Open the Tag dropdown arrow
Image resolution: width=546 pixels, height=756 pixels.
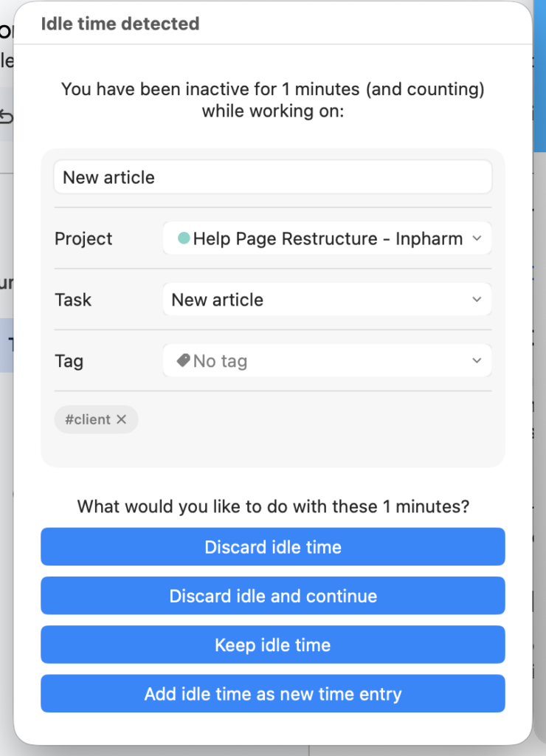pos(477,361)
